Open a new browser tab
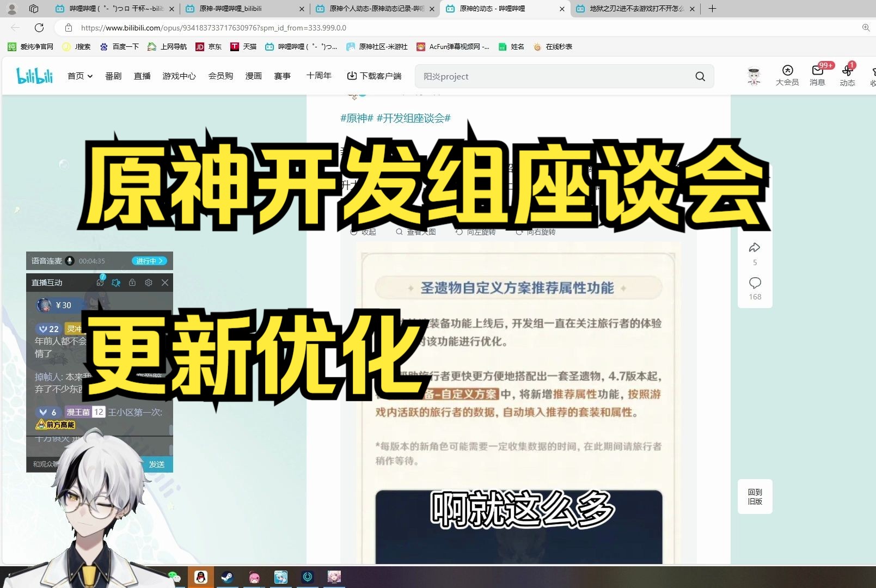Screen dimensions: 876x588 (x=713, y=9)
